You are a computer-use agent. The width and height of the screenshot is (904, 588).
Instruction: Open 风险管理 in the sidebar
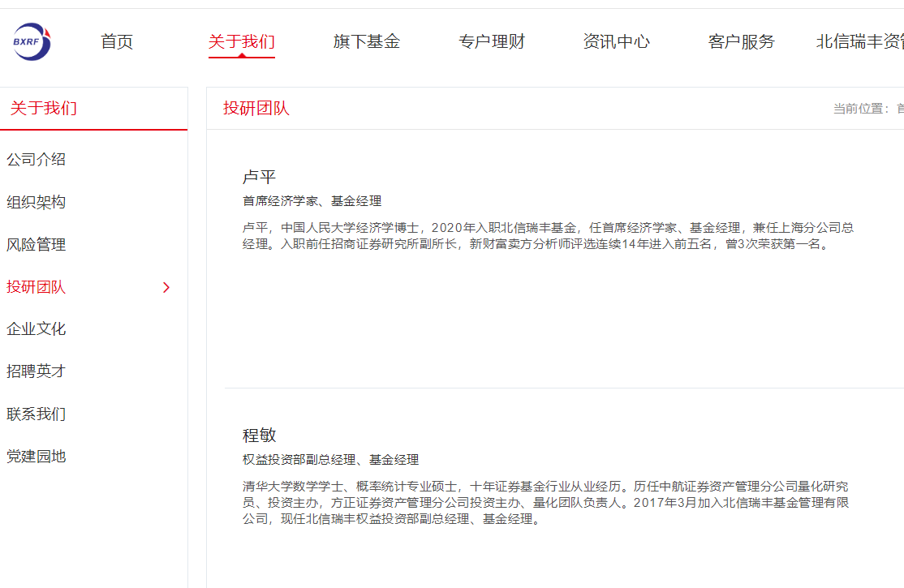coord(37,244)
